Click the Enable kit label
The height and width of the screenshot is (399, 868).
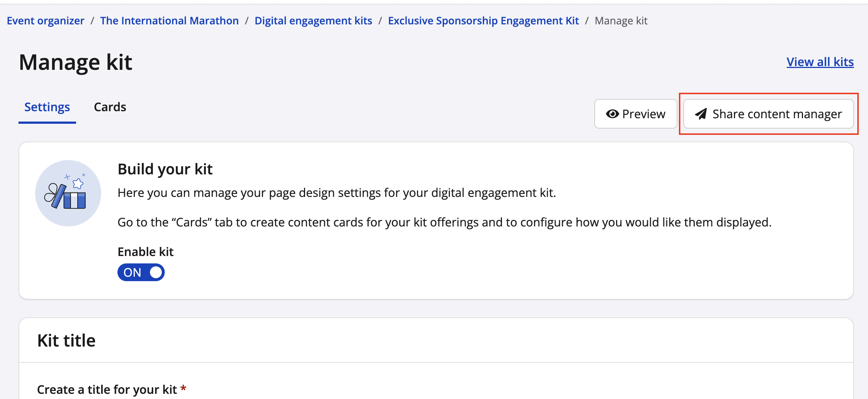tap(146, 252)
